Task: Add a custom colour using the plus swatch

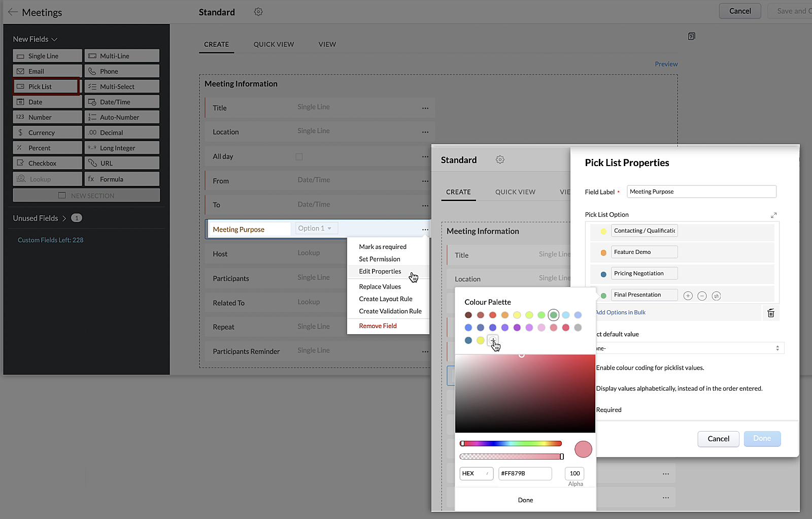Action: pyautogui.click(x=493, y=340)
